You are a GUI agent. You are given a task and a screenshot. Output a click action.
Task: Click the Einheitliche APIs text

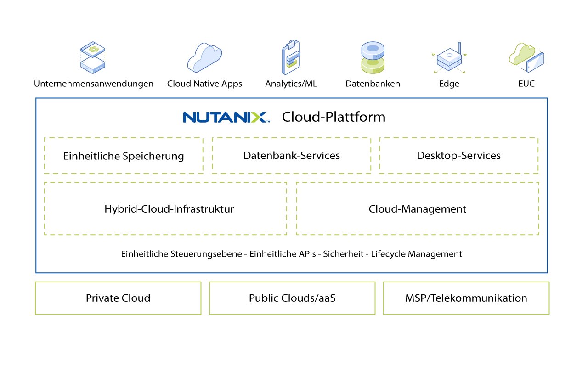tap(283, 253)
